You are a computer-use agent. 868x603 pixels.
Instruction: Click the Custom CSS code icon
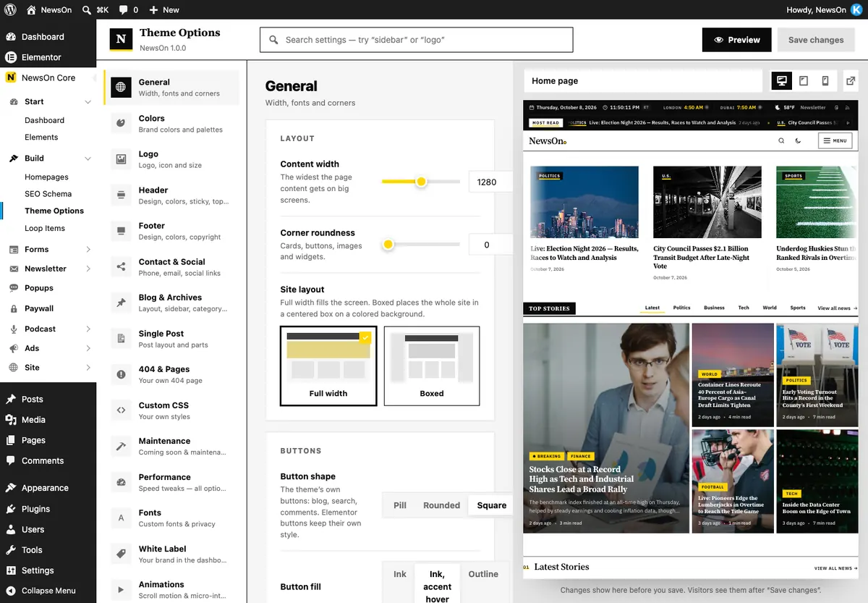pos(121,410)
